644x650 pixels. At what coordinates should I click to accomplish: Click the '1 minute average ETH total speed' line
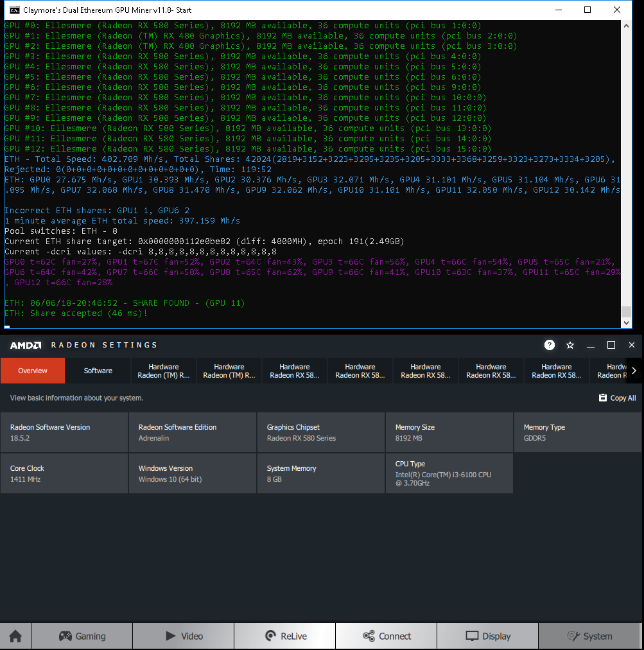122,220
